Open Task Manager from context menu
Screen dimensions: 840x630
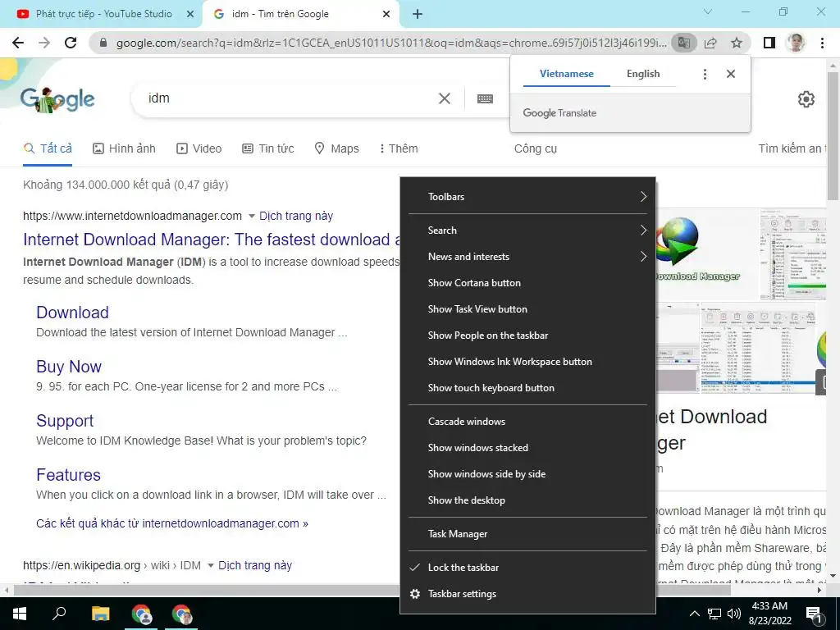527,534
